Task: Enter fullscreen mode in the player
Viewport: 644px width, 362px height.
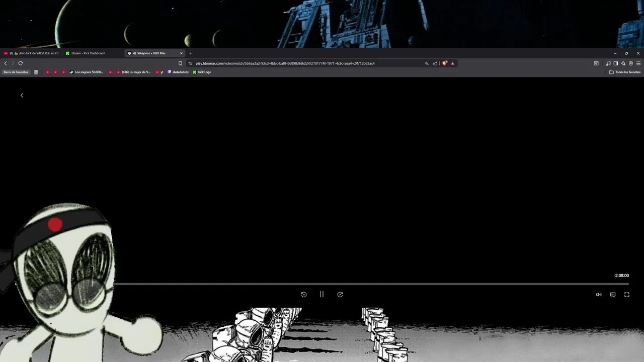Action: tap(627, 295)
